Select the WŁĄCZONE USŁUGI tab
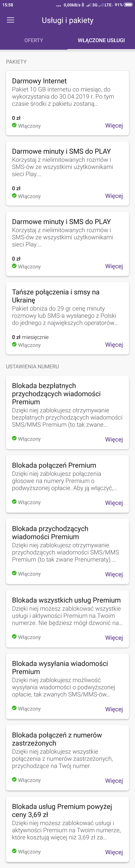The height and width of the screenshot is (868, 135). (x=101, y=40)
